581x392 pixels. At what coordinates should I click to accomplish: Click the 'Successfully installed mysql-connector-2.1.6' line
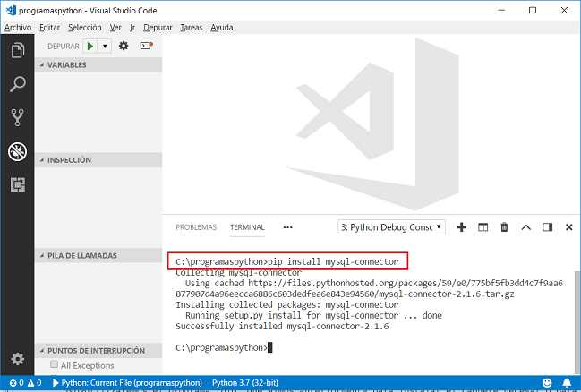pos(282,326)
